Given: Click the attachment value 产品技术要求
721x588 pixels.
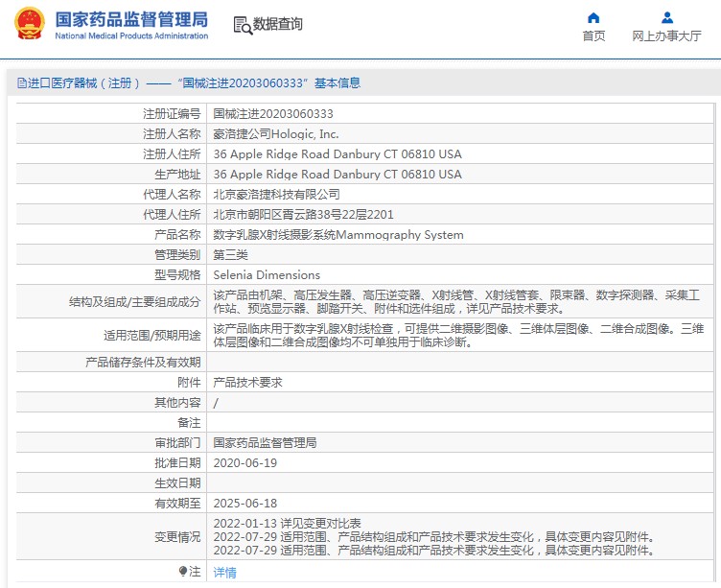Looking at the screenshot, I should pos(247,383).
